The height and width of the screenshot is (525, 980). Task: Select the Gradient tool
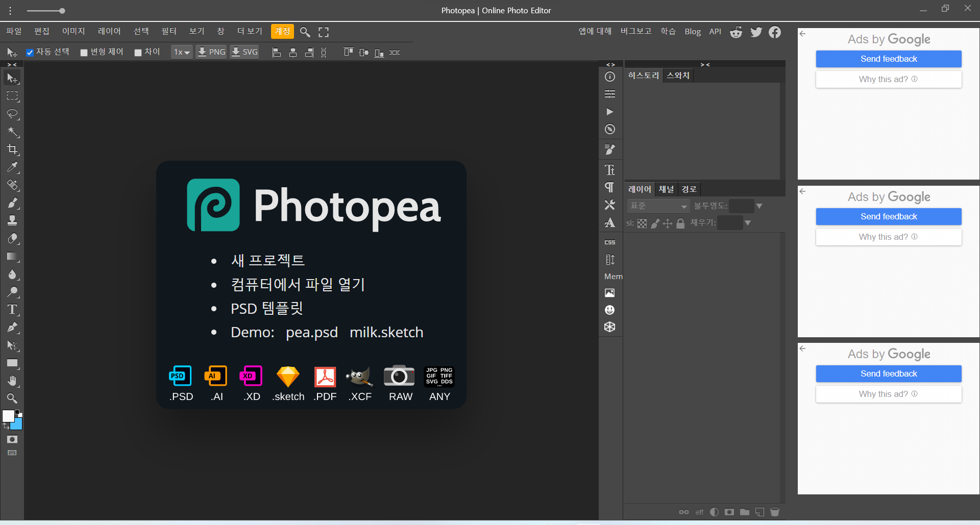[12, 256]
